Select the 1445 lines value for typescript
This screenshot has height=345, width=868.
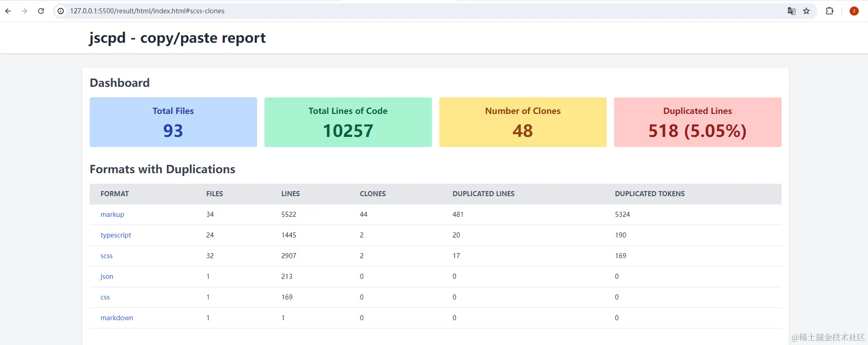289,235
